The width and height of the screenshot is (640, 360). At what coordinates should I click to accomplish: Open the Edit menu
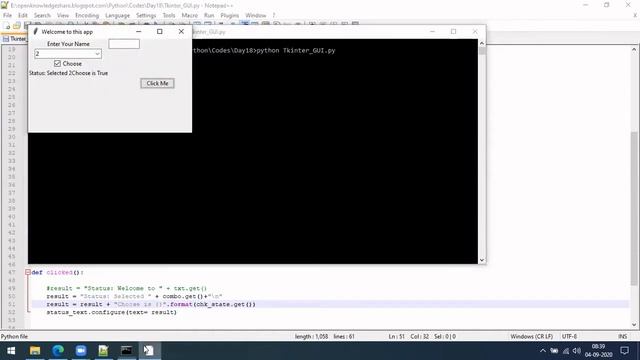(23, 16)
